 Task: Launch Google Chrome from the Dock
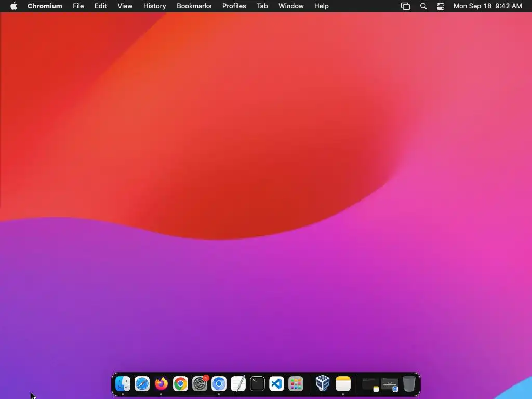point(180,384)
